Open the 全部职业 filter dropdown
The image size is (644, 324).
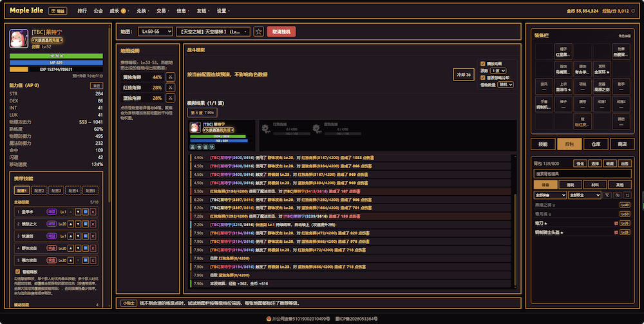coord(585,195)
